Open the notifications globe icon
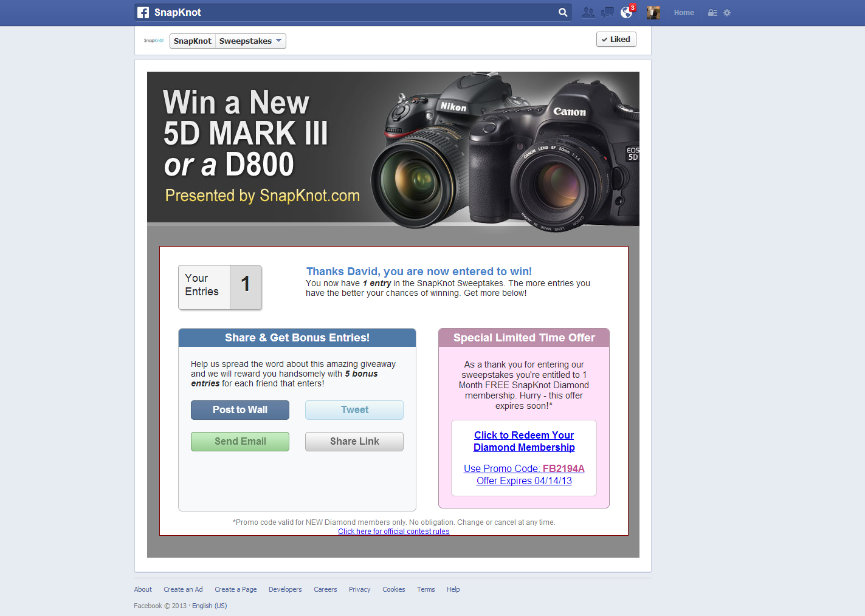 627,12
